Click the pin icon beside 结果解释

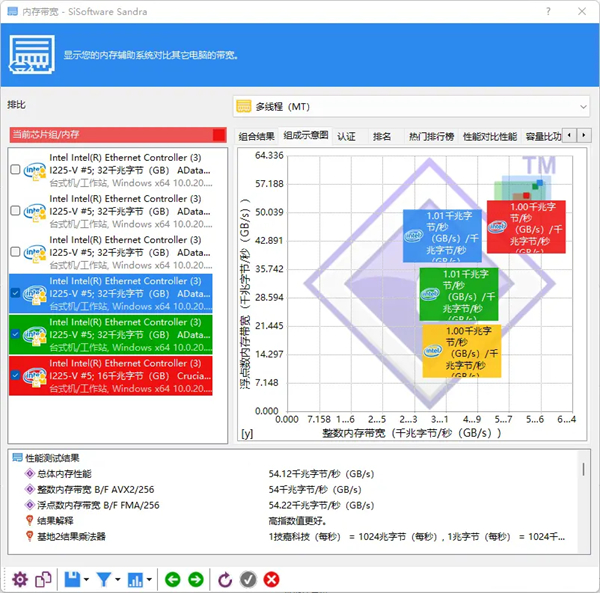29,521
